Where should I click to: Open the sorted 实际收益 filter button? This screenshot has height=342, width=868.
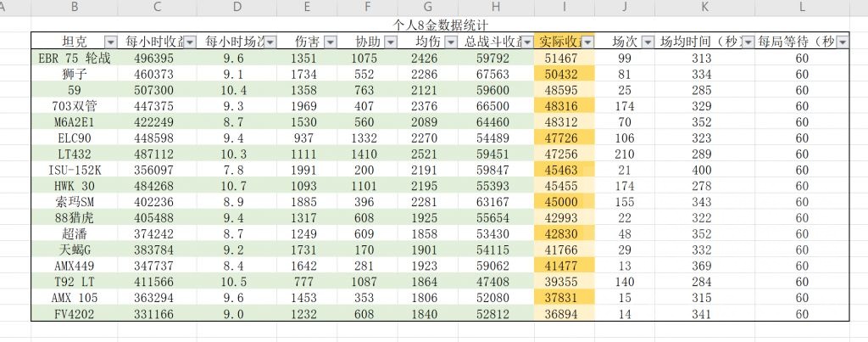pyautogui.click(x=586, y=42)
